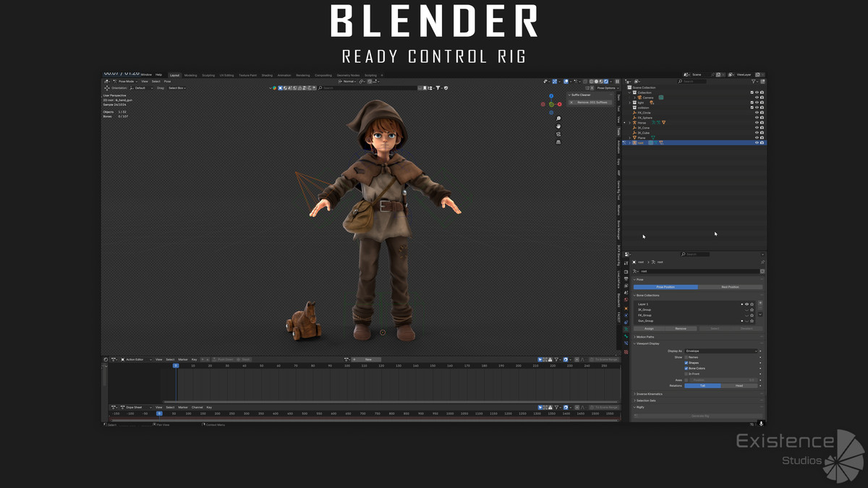Click the zoom magnifier icon in viewport
Image resolution: width=868 pixels, height=488 pixels.
click(558, 119)
